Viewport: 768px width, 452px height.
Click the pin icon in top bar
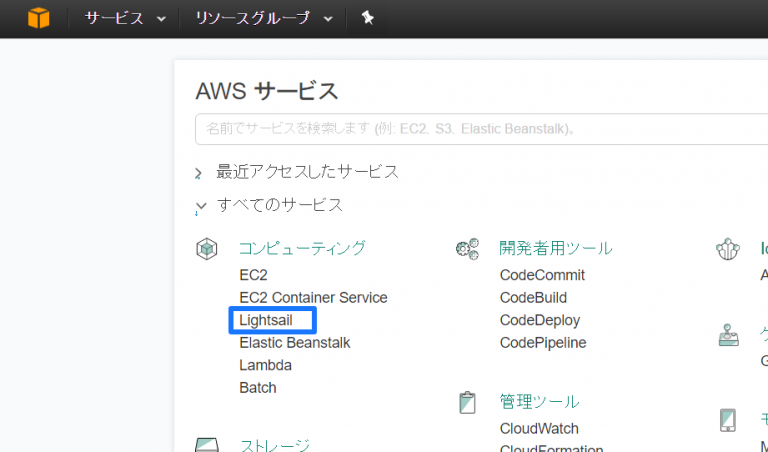coord(367,18)
